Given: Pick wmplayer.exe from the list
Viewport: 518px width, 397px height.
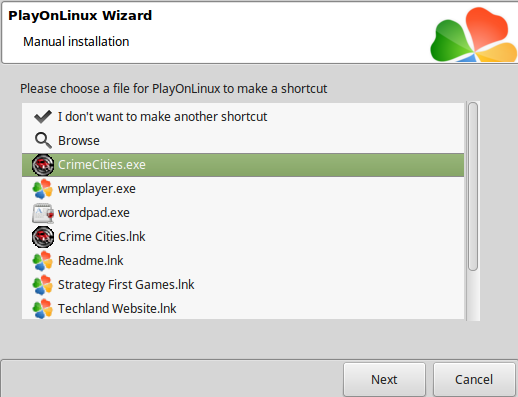Looking at the screenshot, I should click(x=243, y=189).
